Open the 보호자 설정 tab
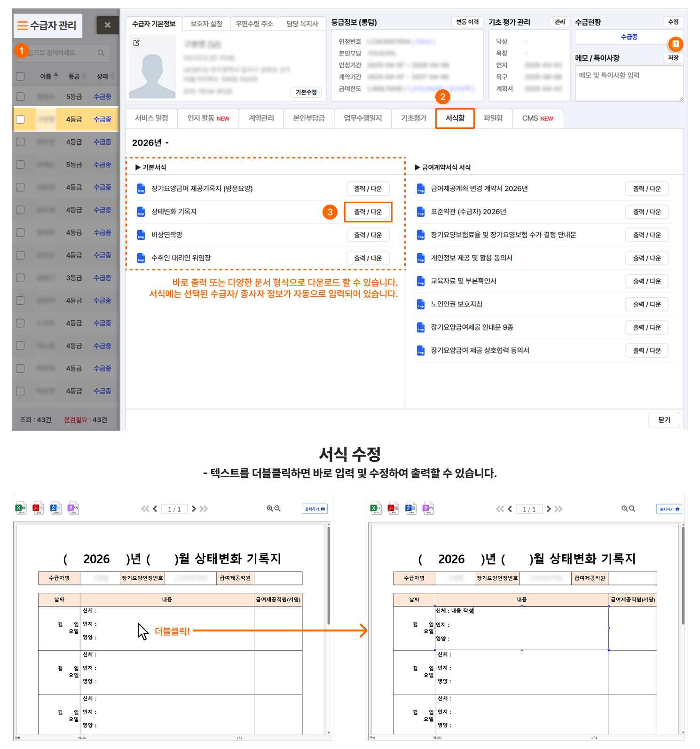Viewport: 700px width, 749px height. click(x=206, y=24)
